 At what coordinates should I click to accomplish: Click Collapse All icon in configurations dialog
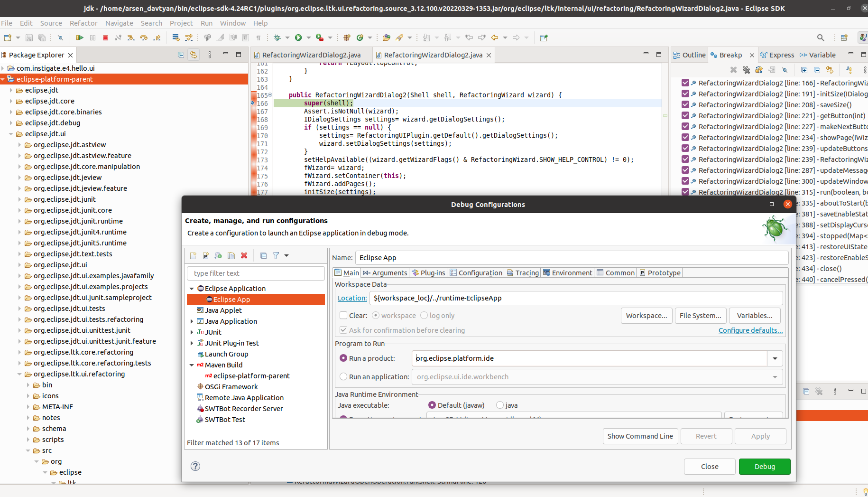[x=263, y=256]
